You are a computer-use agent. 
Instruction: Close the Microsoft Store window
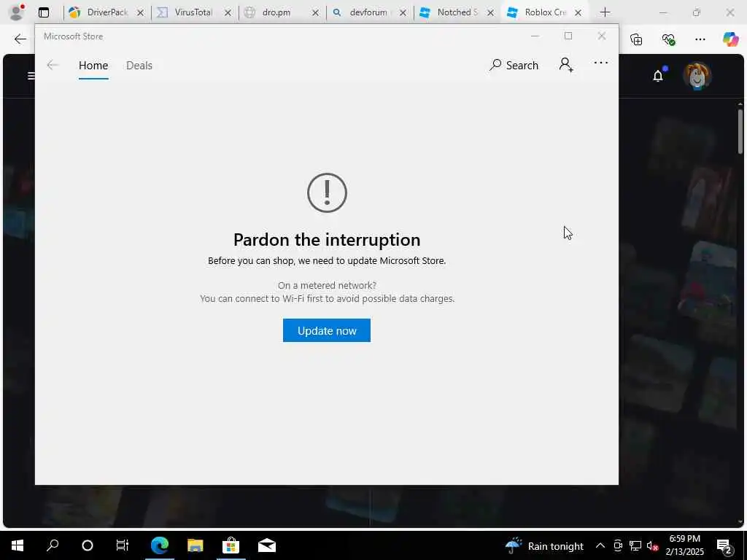tap(602, 36)
